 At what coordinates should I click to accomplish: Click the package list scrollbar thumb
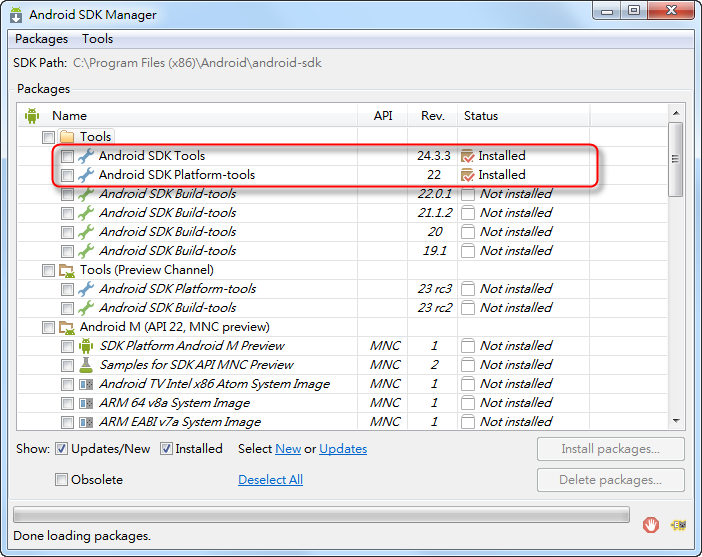click(x=676, y=159)
